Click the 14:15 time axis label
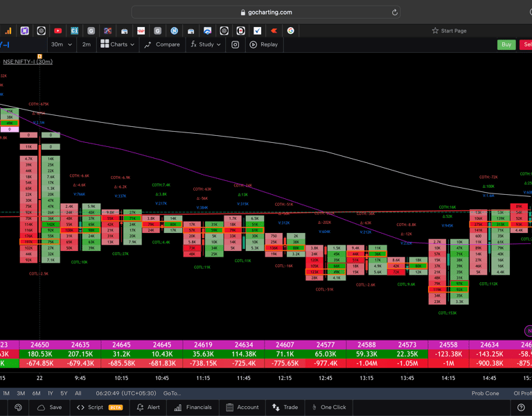This screenshot has height=416, width=532. tap(449, 378)
